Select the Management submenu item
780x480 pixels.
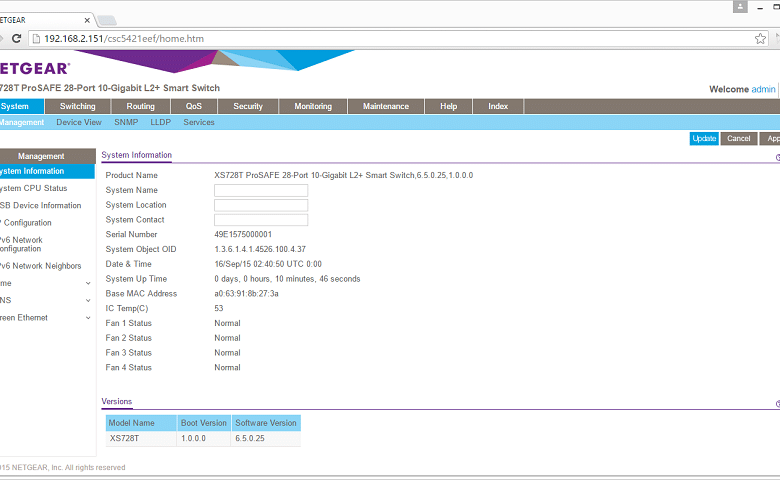22,122
